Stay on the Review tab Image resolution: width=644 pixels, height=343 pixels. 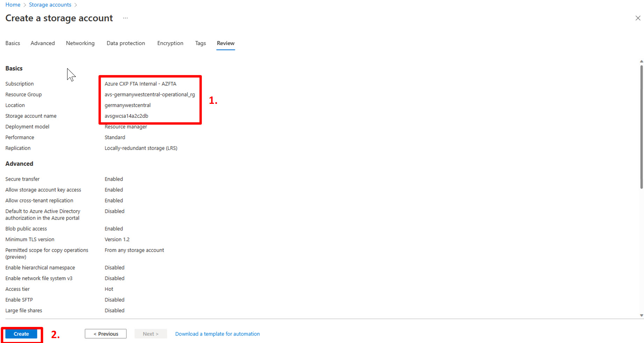pyautogui.click(x=226, y=43)
